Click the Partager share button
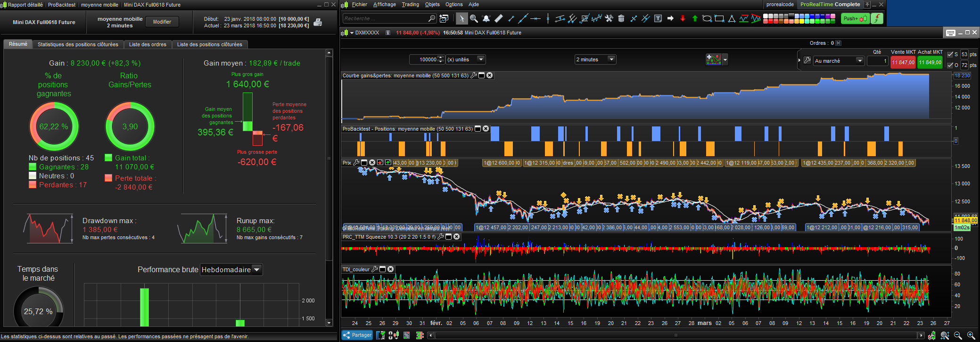The width and height of the screenshot is (980, 342). point(357,335)
